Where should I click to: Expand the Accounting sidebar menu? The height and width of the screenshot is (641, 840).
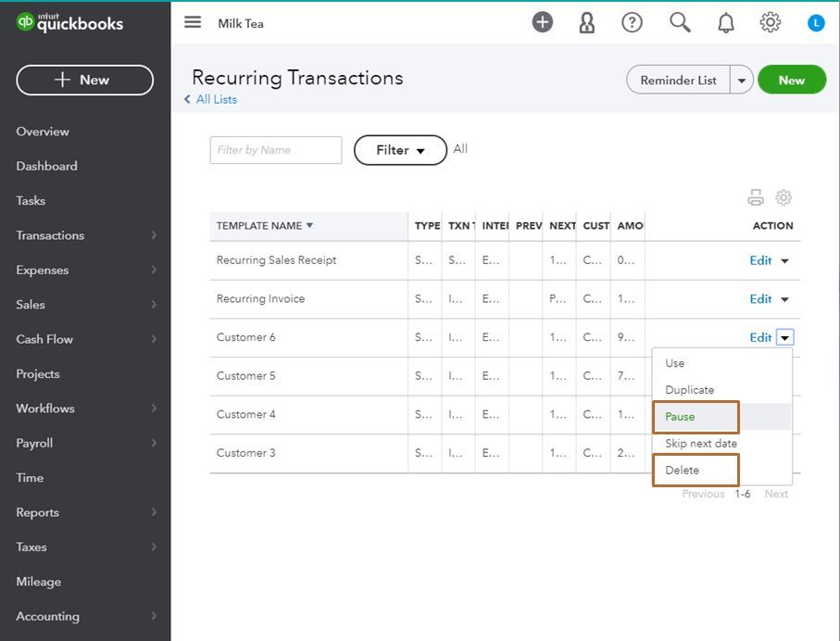click(85, 616)
